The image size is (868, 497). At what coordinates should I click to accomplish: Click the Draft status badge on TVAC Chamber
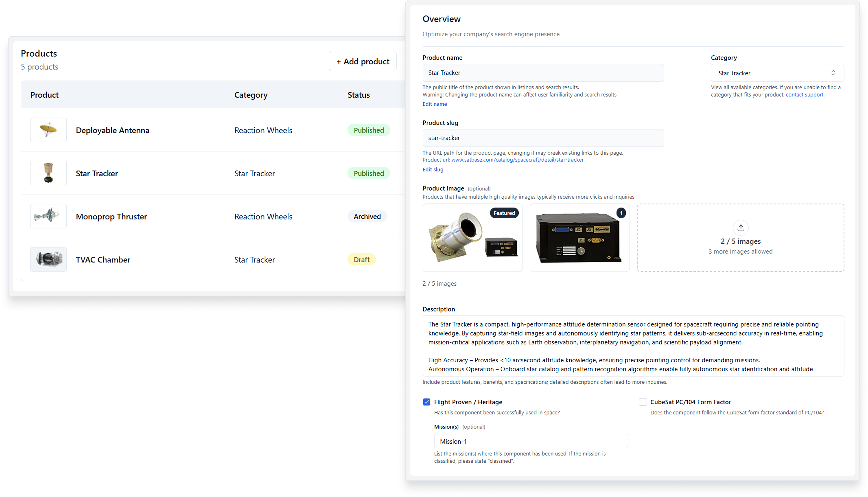point(361,259)
